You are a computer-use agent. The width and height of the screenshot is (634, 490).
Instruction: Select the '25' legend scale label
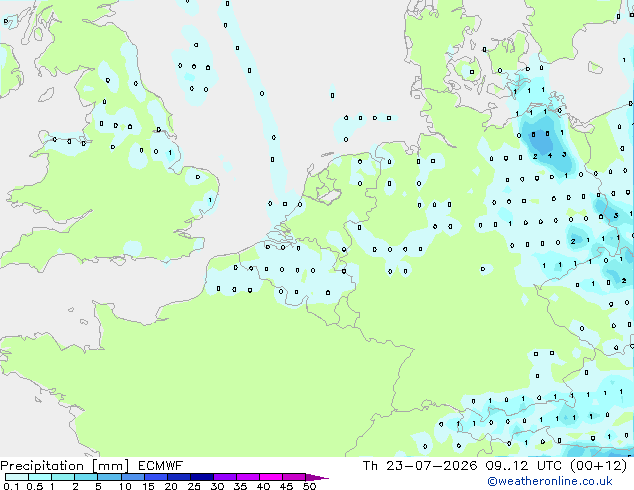(194, 486)
